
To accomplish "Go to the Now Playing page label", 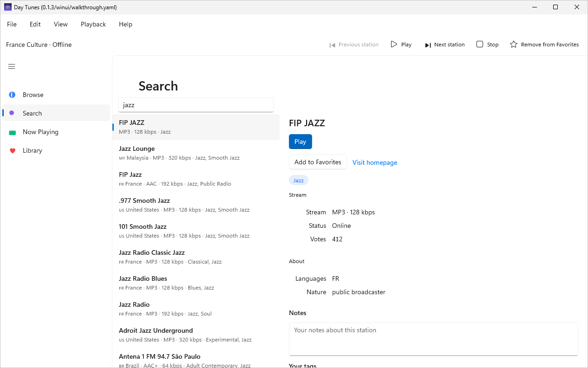I will click(x=40, y=132).
